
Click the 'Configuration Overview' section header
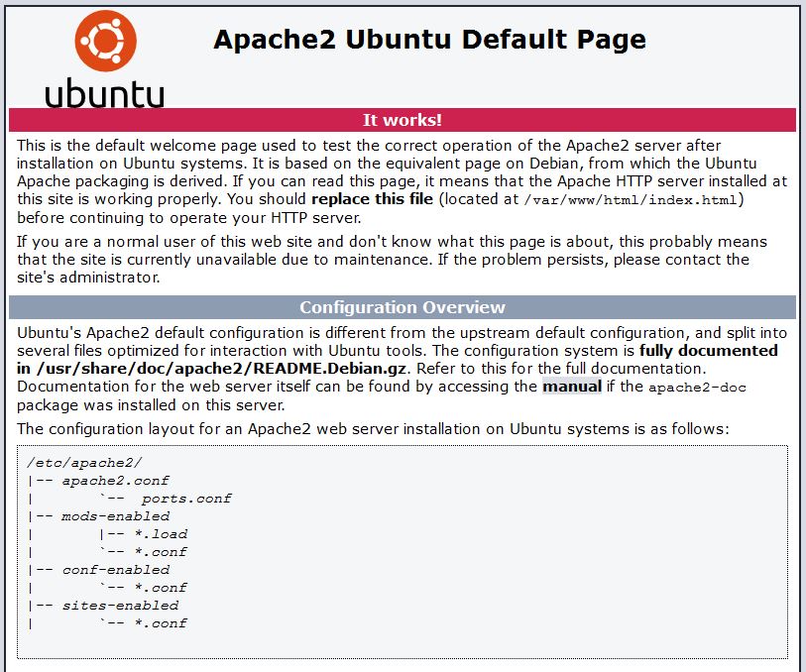(x=403, y=307)
